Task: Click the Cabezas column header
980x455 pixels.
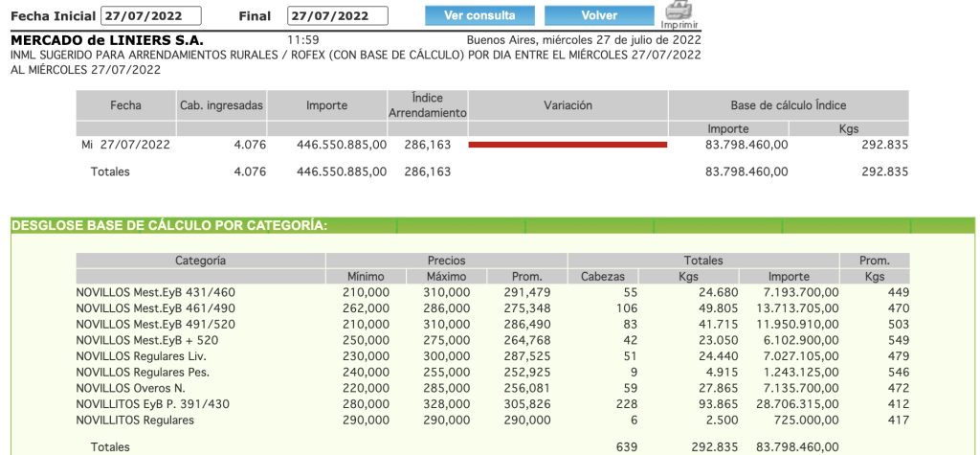Action: click(x=602, y=277)
